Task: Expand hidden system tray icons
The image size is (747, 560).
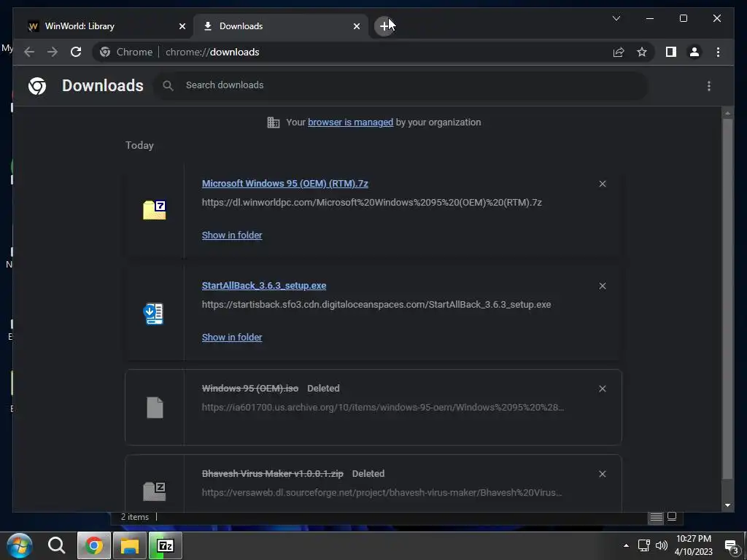Action: click(x=626, y=545)
